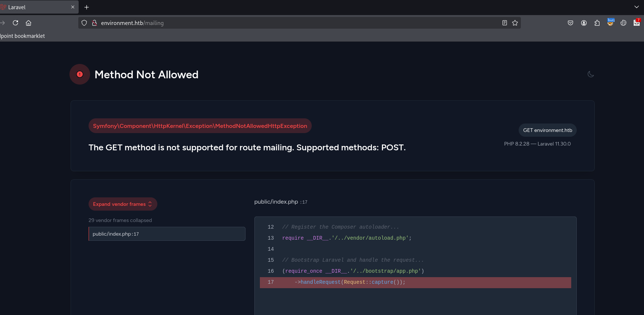The width and height of the screenshot is (644, 315).
Task: Open the Save to Pocket icon
Action: pos(570,23)
